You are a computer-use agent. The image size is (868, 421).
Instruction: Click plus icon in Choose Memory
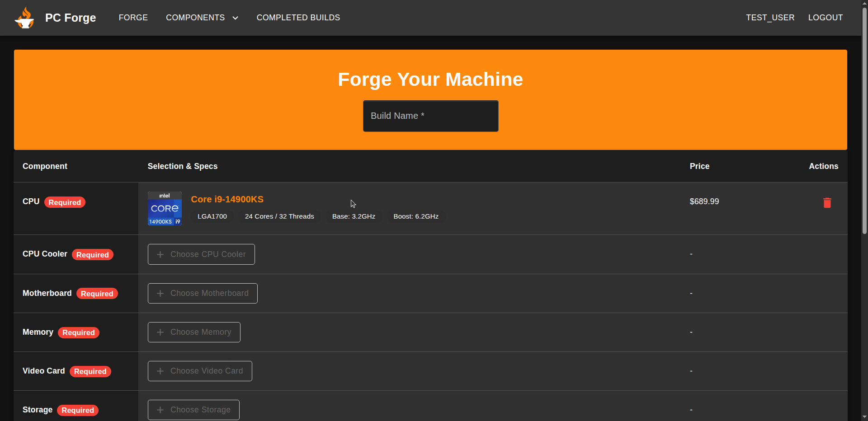click(160, 332)
